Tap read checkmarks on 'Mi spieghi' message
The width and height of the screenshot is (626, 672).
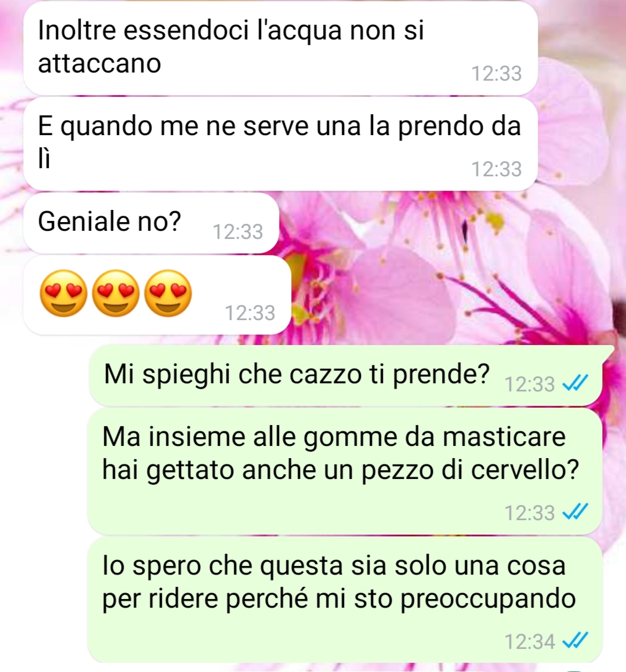pos(575,383)
